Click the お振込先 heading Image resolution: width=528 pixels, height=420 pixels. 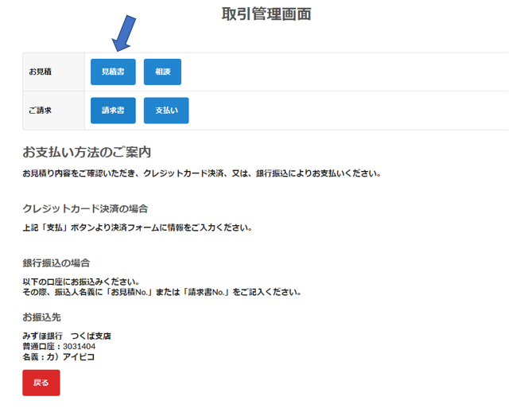(42, 317)
